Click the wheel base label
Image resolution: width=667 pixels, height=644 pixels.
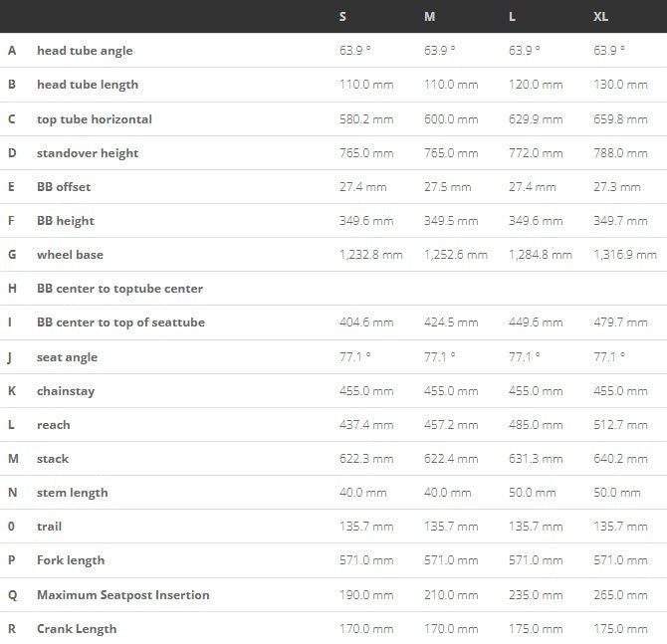point(71,255)
